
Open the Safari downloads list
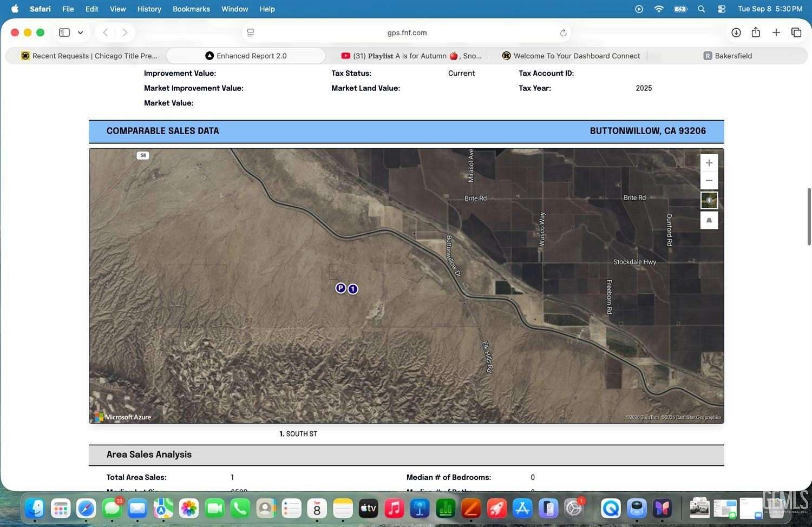736,32
